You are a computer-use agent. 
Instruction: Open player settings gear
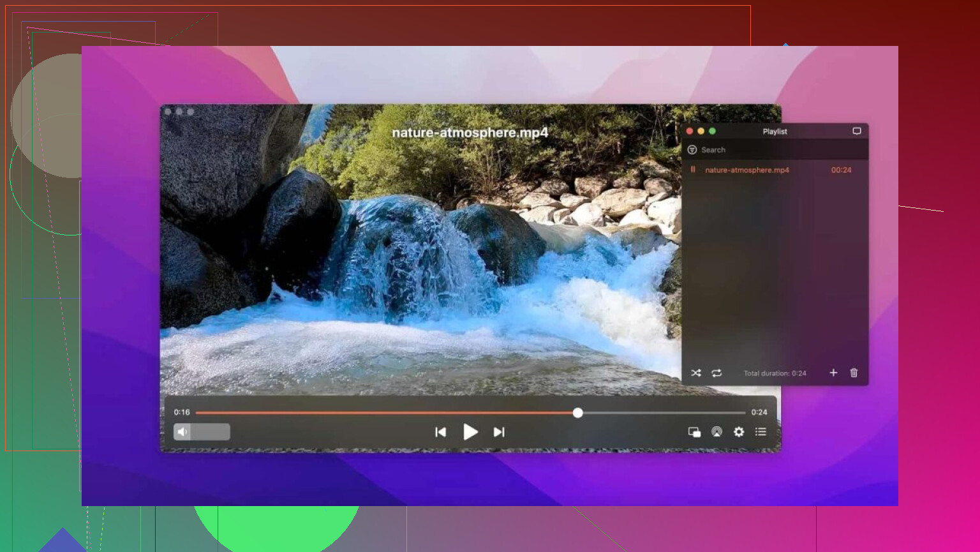[x=739, y=432]
